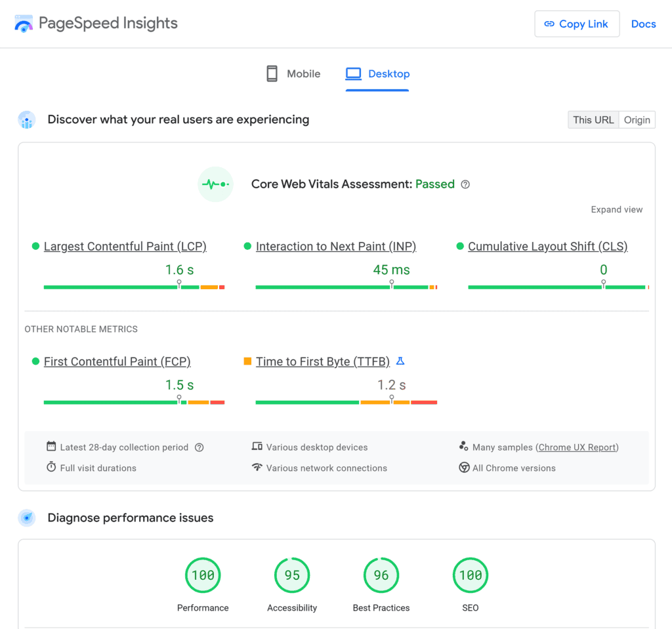
Task: Click the Performance score gauge showing 100
Action: [x=203, y=575]
